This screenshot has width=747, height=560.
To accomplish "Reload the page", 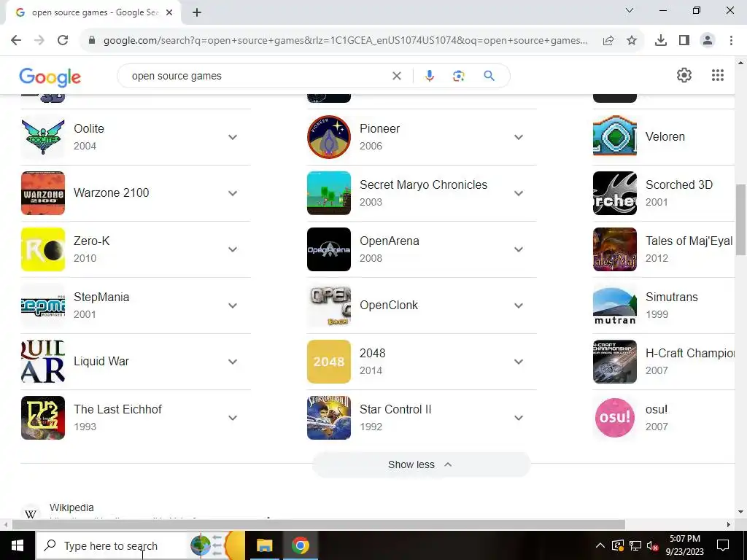I will coord(63,41).
